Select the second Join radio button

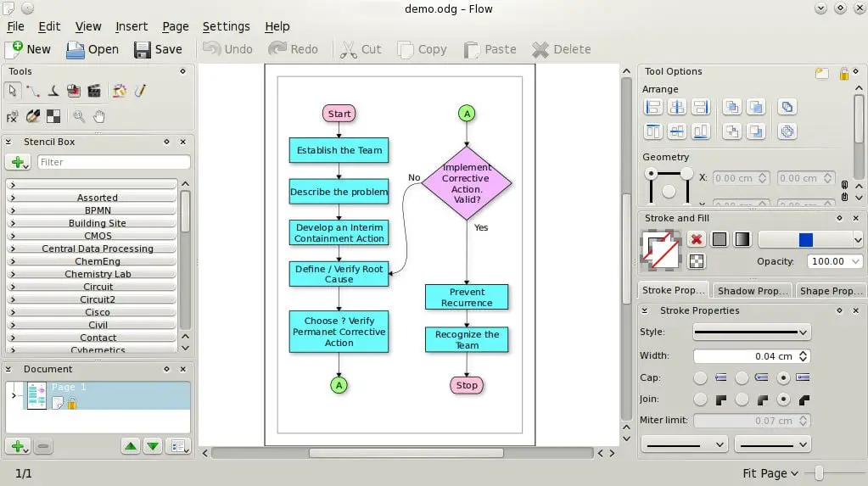click(742, 399)
